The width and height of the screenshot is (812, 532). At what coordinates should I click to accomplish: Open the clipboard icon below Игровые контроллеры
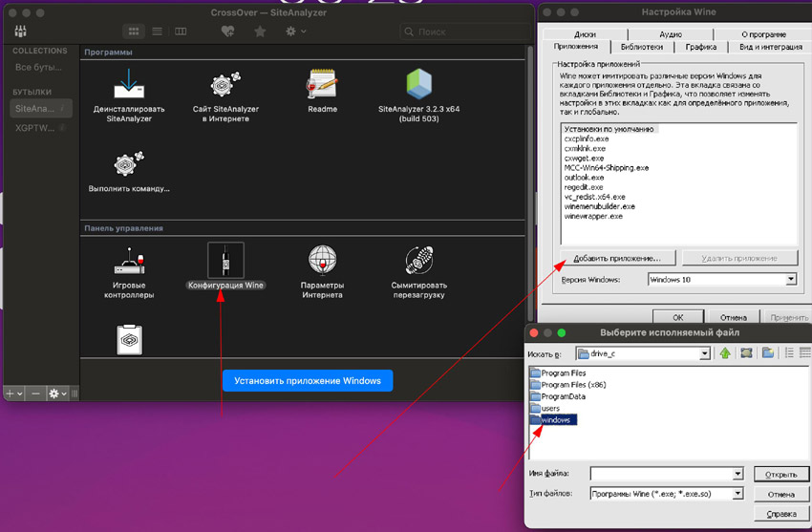pos(129,339)
